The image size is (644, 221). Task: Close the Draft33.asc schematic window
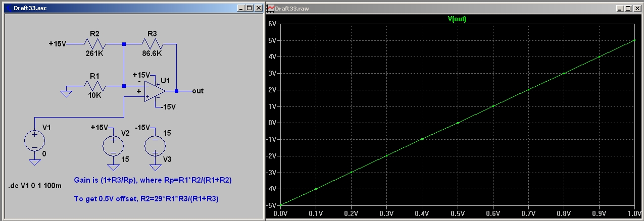(x=258, y=9)
